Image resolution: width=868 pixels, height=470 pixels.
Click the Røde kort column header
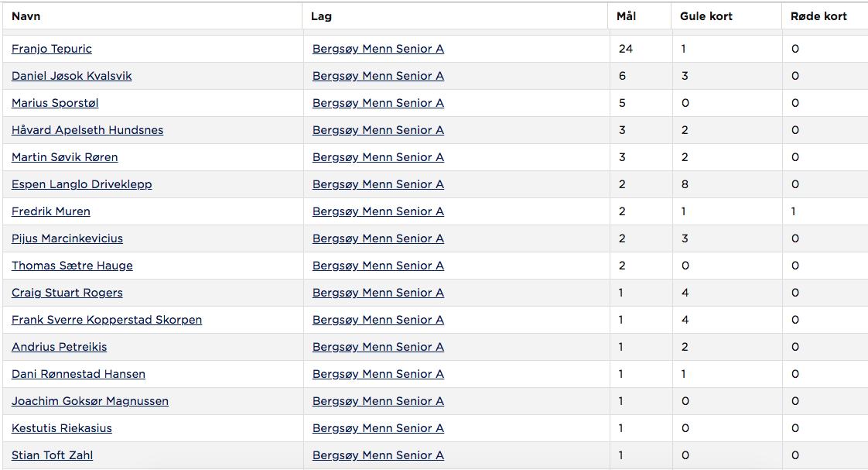(x=818, y=16)
